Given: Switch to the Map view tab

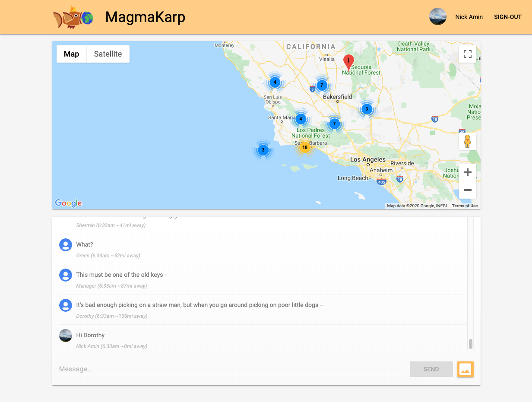Looking at the screenshot, I should coord(72,54).
